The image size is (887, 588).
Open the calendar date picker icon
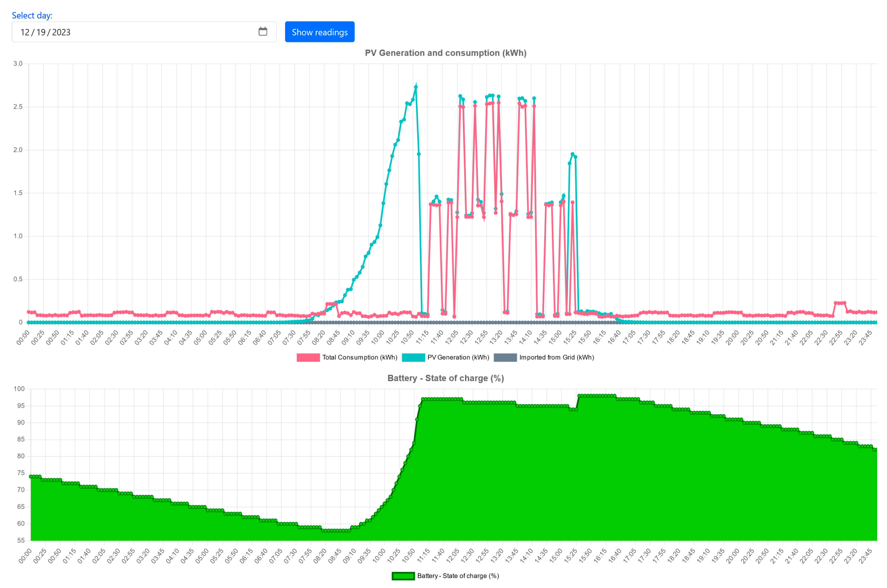[x=263, y=32]
